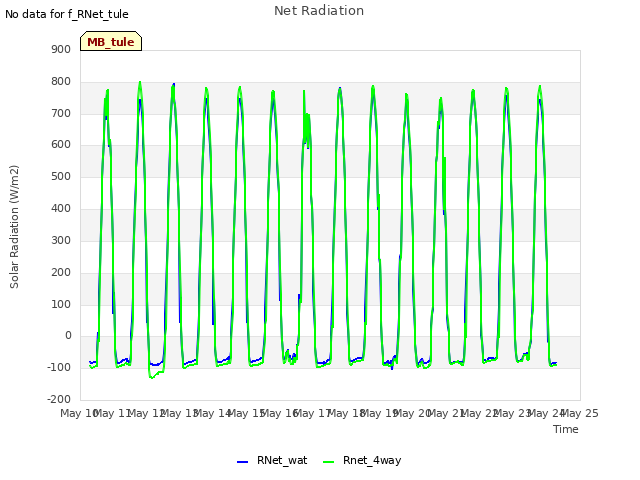Click the 400 y-axis tick label
The width and height of the screenshot is (640, 480).
(x=61, y=209)
